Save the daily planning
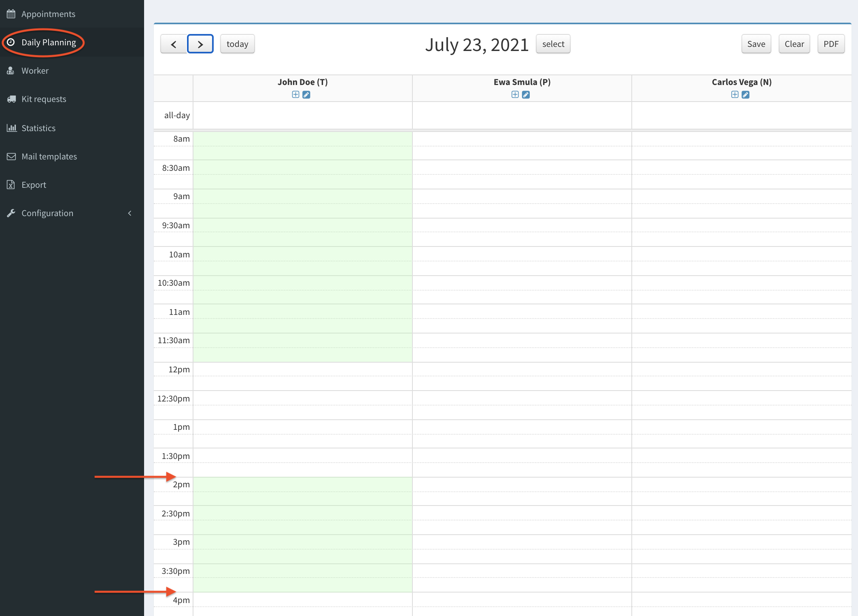858x616 pixels. [x=756, y=44]
